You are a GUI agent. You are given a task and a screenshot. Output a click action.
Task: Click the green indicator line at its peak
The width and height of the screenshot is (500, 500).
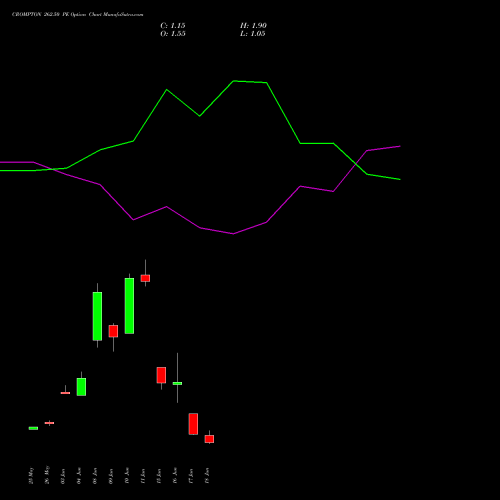tap(234, 81)
